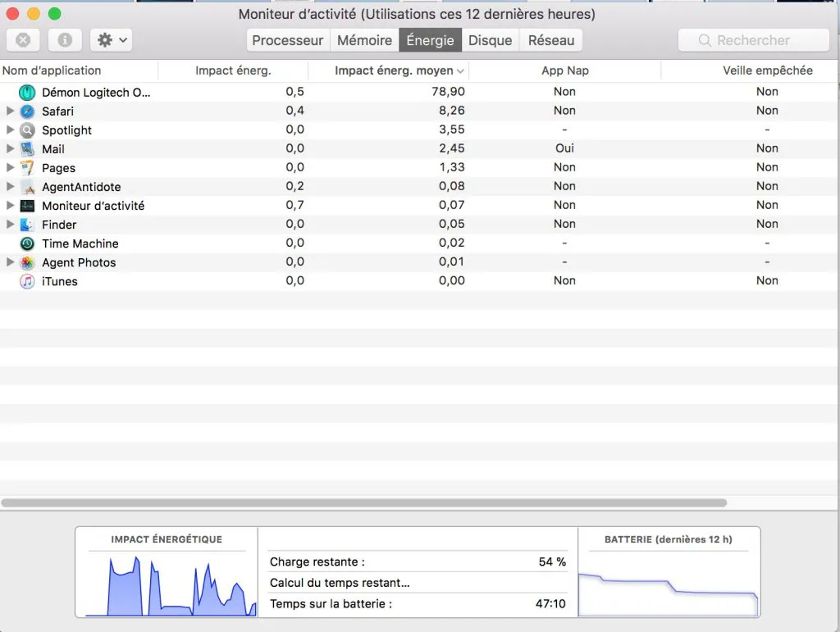This screenshot has height=632, width=840.
Task: Open the Réseau view
Action: pyautogui.click(x=550, y=39)
